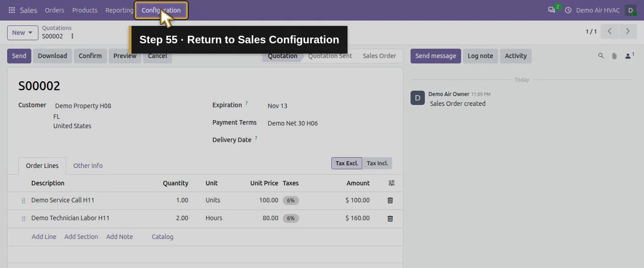The image size is (644, 268).
Task: Click Demo Air Owner avatar in chatter
Action: coord(418,98)
